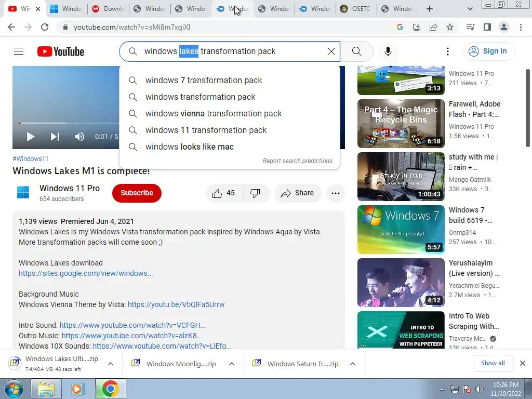Screen dimensions: 532x399
Task: Open Windows 7 build 6519 thumbnail
Action: (401, 230)
